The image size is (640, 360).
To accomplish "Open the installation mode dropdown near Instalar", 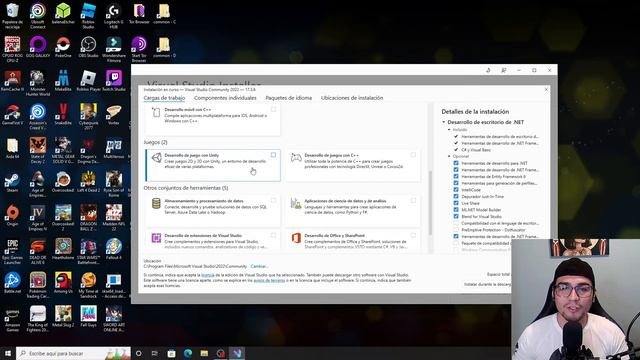I will pos(487,284).
